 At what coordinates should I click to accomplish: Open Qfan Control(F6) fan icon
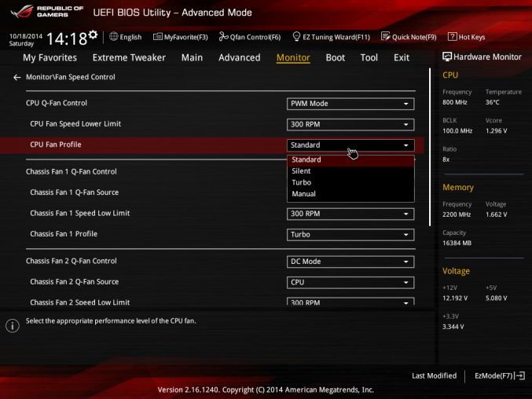tap(223, 37)
